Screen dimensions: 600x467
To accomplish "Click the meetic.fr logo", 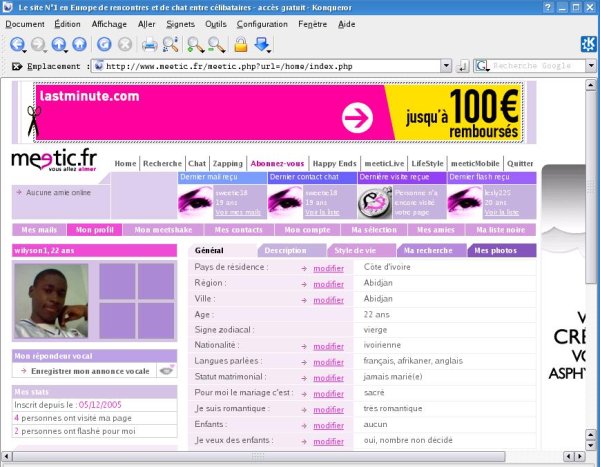I will coord(54,160).
